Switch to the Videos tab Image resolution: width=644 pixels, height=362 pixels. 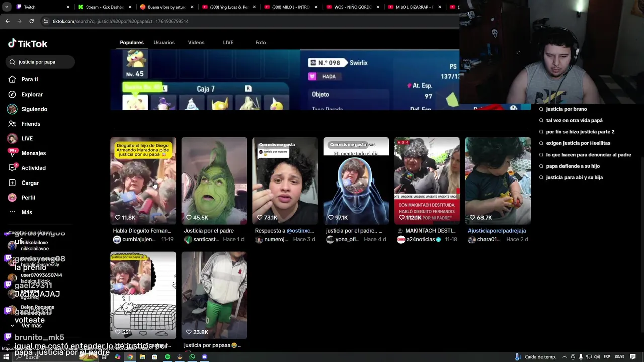(x=196, y=42)
